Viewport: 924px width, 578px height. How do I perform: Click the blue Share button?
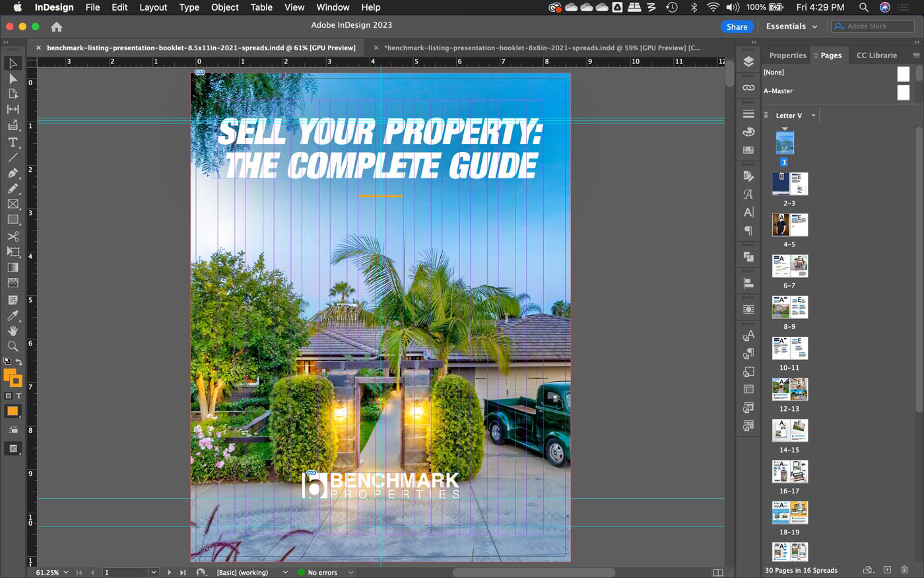[x=737, y=26]
